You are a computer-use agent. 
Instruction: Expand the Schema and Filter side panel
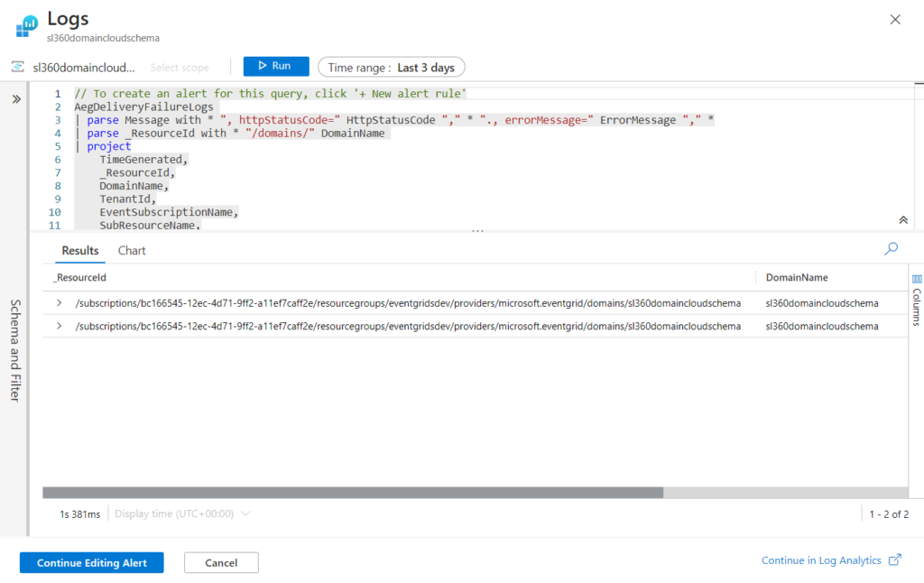14,352
